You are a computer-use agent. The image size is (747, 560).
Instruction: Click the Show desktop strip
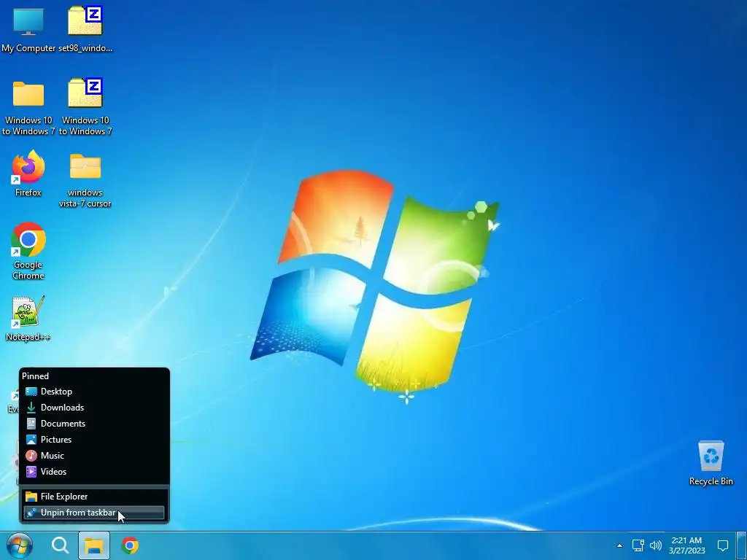pyautogui.click(x=741, y=545)
